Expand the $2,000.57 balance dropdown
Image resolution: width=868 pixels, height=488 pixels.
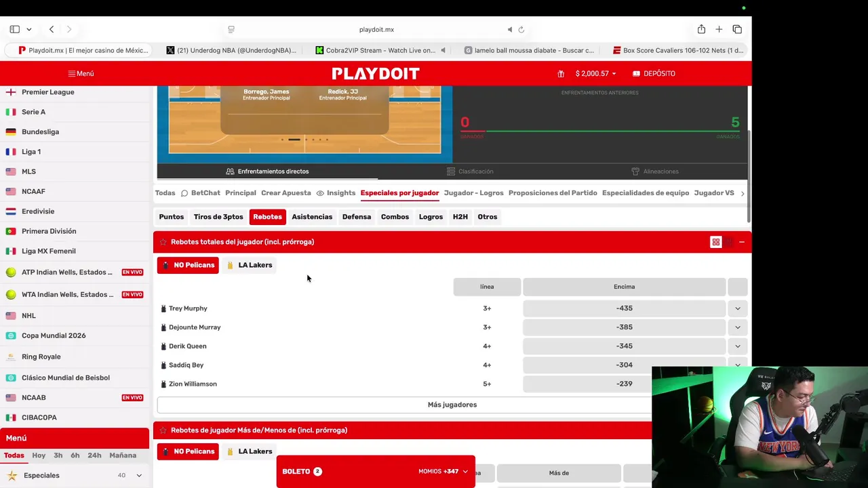596,73
